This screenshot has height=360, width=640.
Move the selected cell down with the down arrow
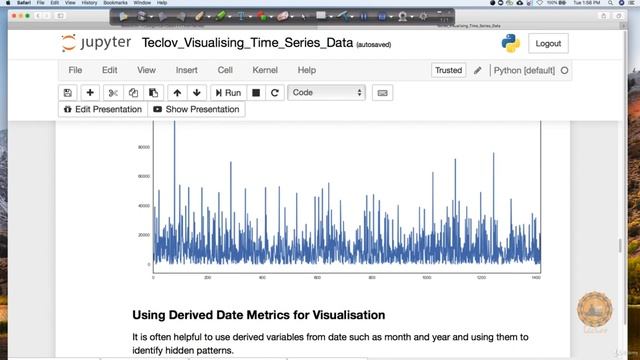[x=197, y=93]
